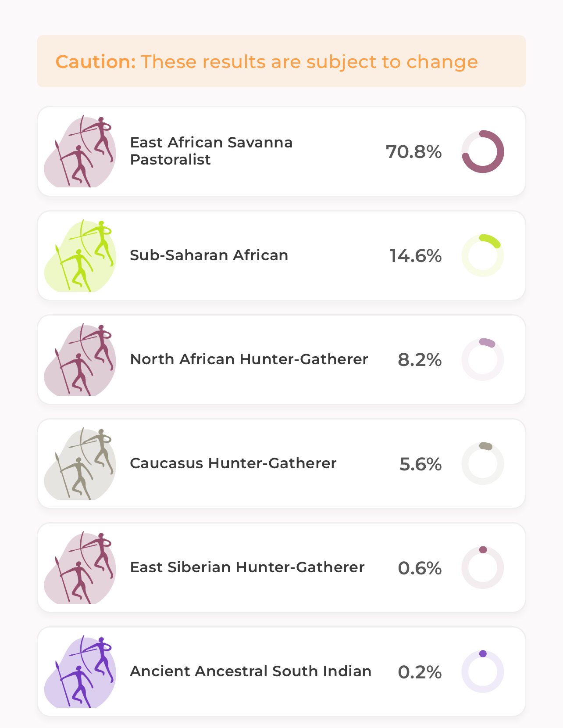Tap the Caution results subject to change banner
Image resolution: width=563 pixels, height=728 pixels.
(281, 61)
